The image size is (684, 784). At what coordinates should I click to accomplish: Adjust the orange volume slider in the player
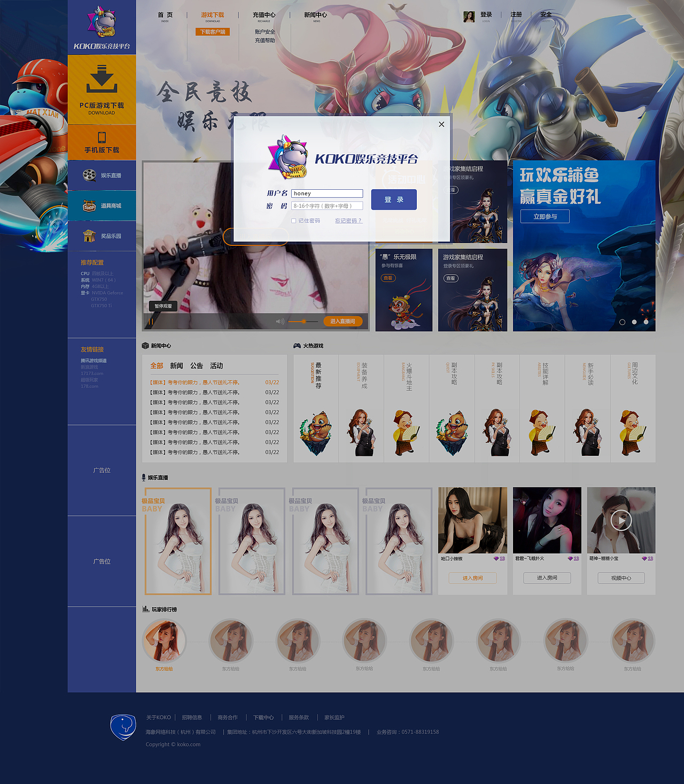pos(303,321)
